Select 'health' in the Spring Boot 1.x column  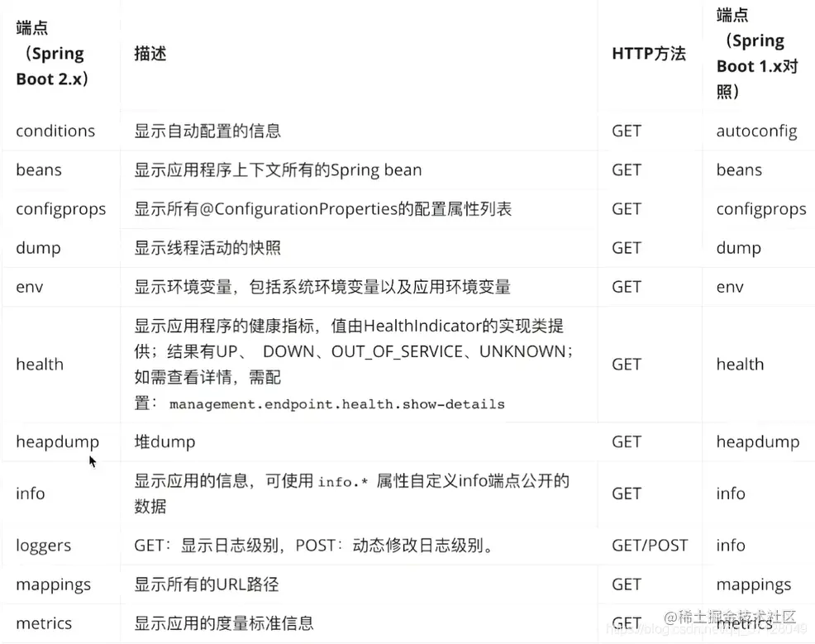[x=740, y=365]
